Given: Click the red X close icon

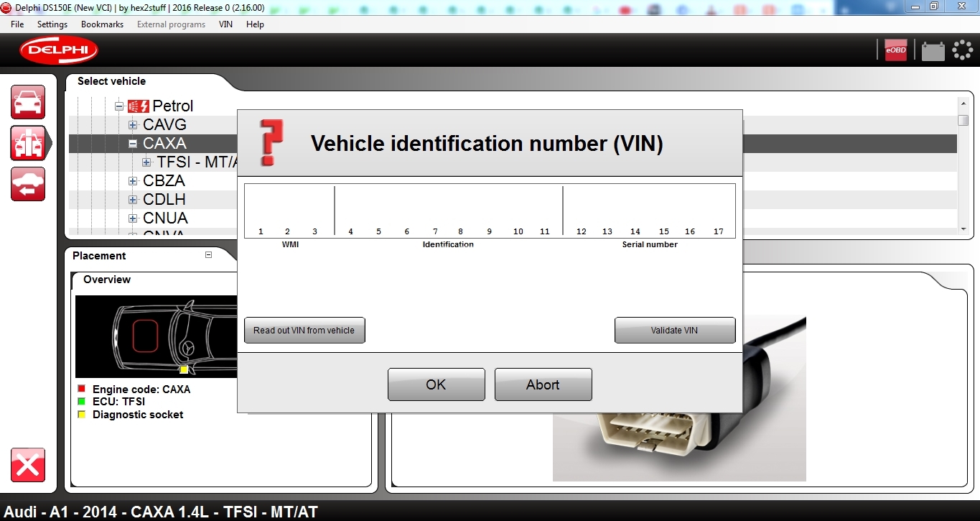Looking at the screenshot, I should [28, 465].
